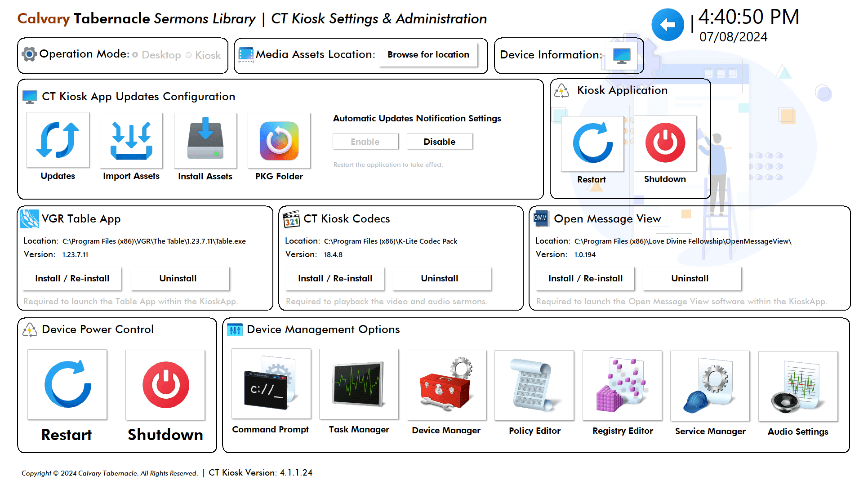868x485 pixels.
Task: Open Task Manager icon
Action: [x=359, y=384]
